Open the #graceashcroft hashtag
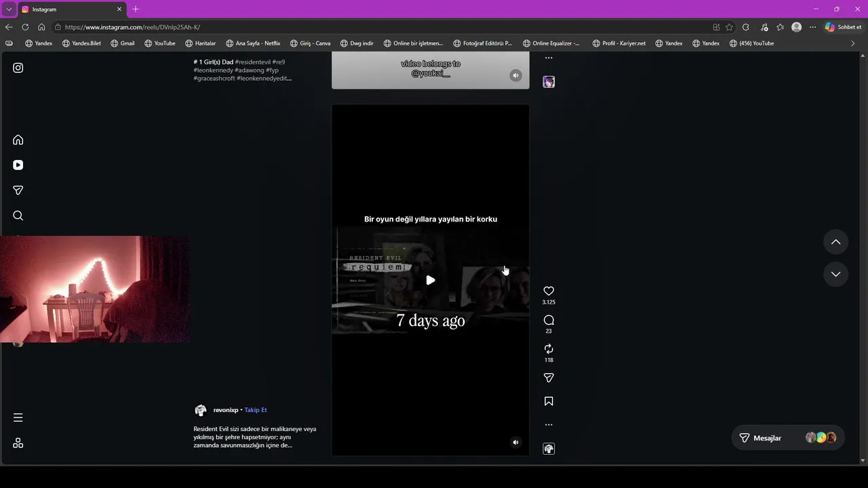 [x=214, y=79]
